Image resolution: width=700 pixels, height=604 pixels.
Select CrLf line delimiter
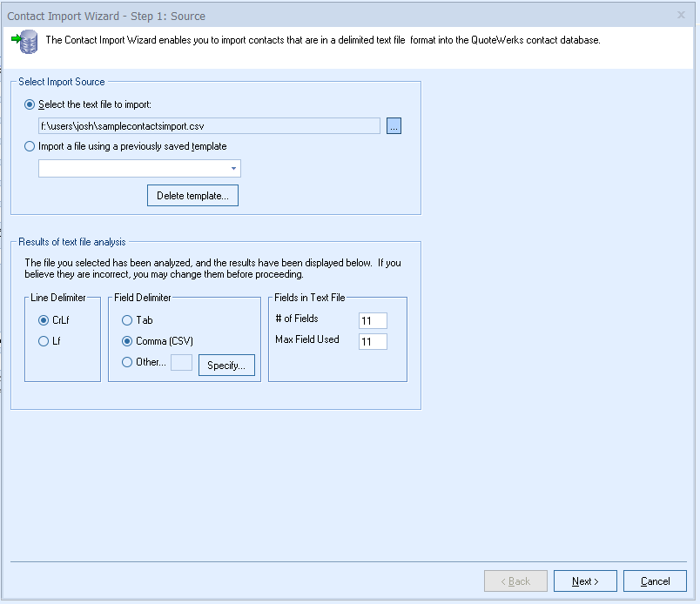point(44,320)
